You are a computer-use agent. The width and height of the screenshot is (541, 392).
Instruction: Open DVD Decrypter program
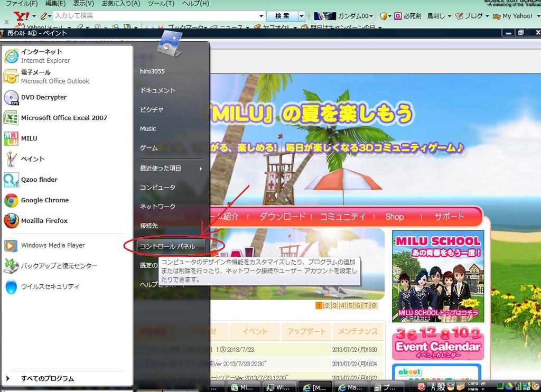(43, 98)
